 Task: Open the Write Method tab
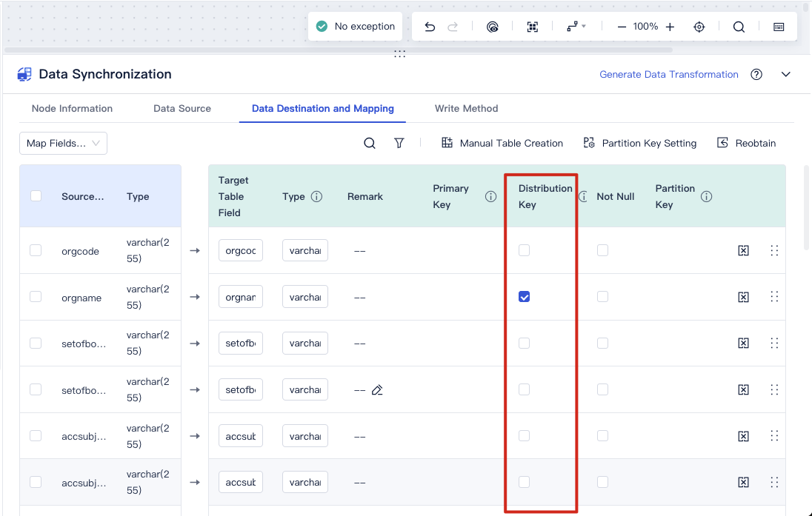[x=467, y=109]
